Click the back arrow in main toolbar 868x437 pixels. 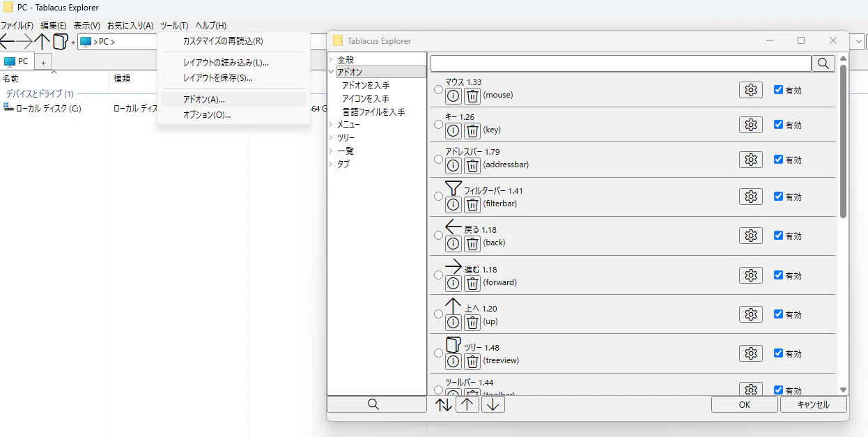coord(7,42)
